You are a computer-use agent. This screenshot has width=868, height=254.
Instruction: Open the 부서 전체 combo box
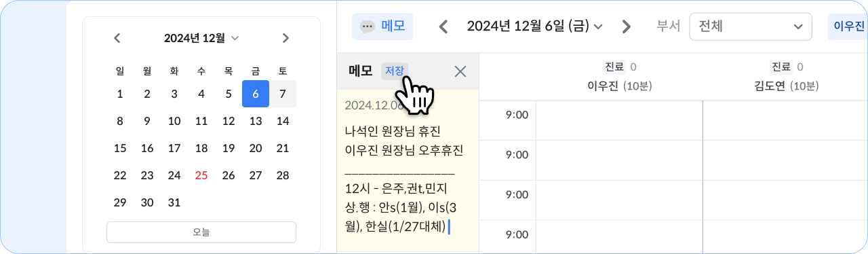coord(751,26)
